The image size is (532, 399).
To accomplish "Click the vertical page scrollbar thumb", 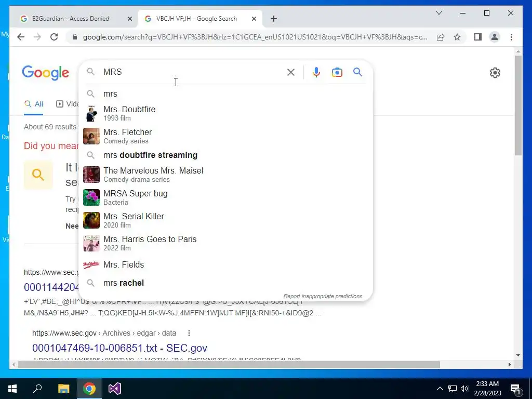I will tap(518, 105).
